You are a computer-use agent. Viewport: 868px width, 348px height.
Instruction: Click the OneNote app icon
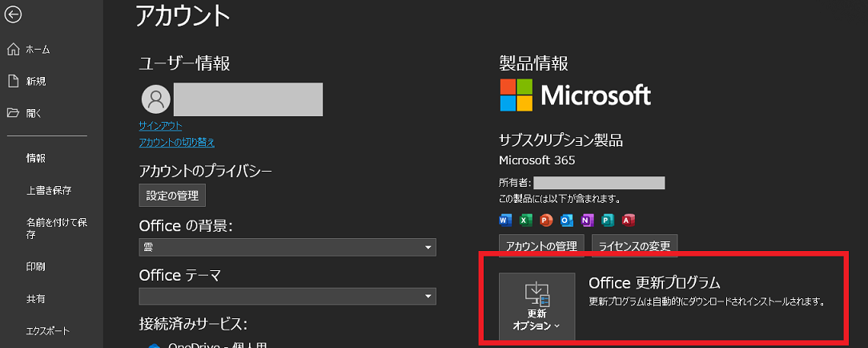[x=587, y=220]
